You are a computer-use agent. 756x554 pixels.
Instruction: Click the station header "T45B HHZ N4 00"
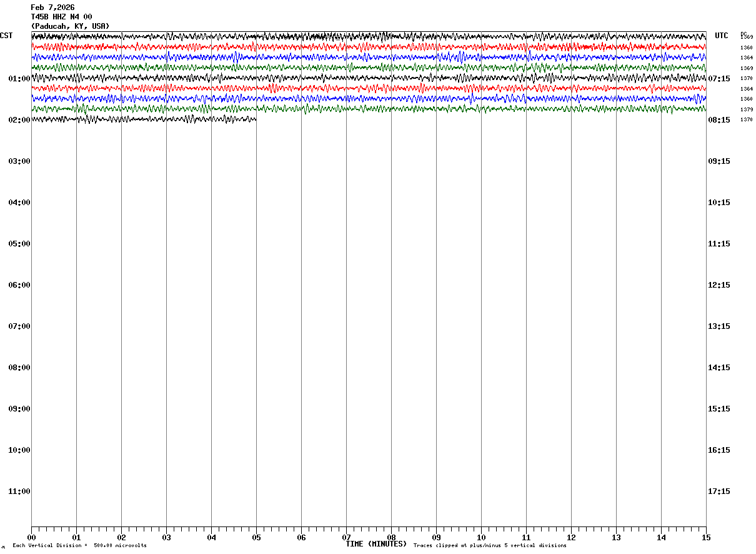(61, 17)
